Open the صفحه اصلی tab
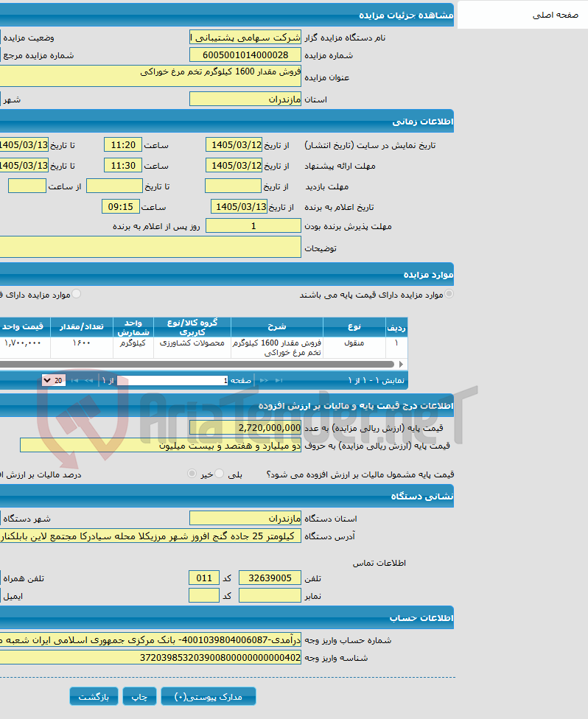 [555, 15]
